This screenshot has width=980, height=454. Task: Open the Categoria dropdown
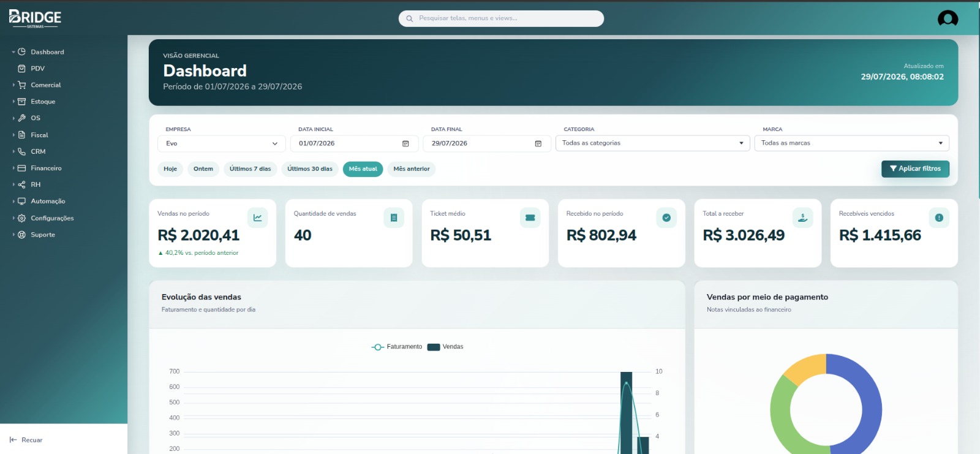coord(653,143)
